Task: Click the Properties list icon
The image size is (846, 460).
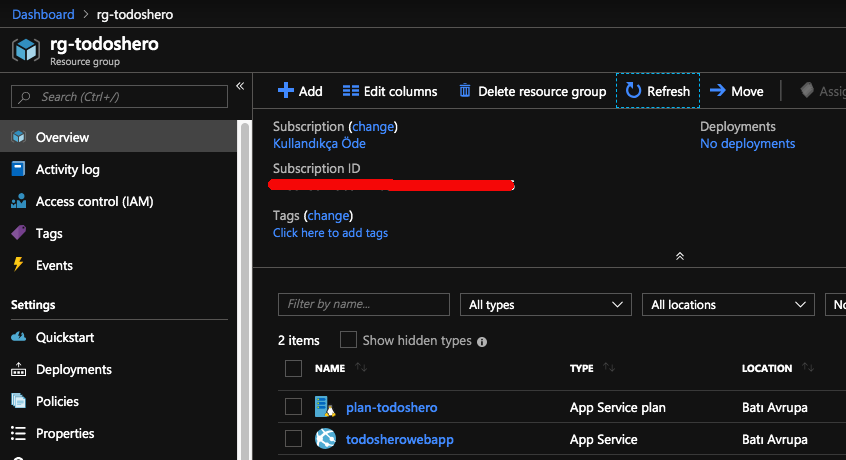Action: 18,433
